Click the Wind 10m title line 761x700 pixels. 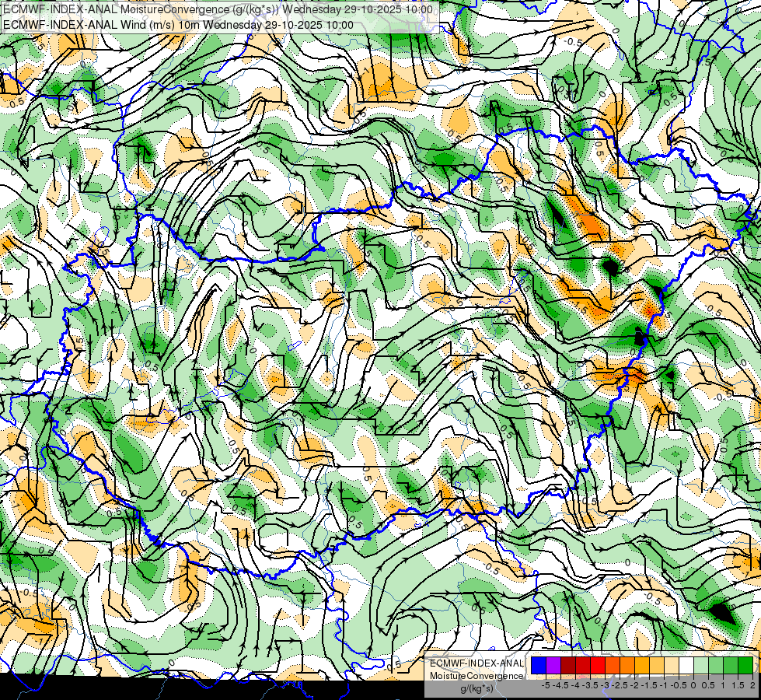[x=178, y=24]
